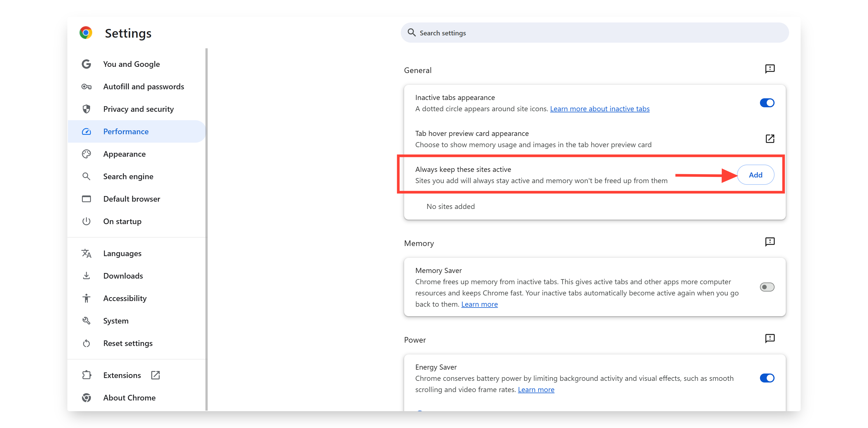
Task: Click the 'Power' section heading
Action: coord(415,340)
